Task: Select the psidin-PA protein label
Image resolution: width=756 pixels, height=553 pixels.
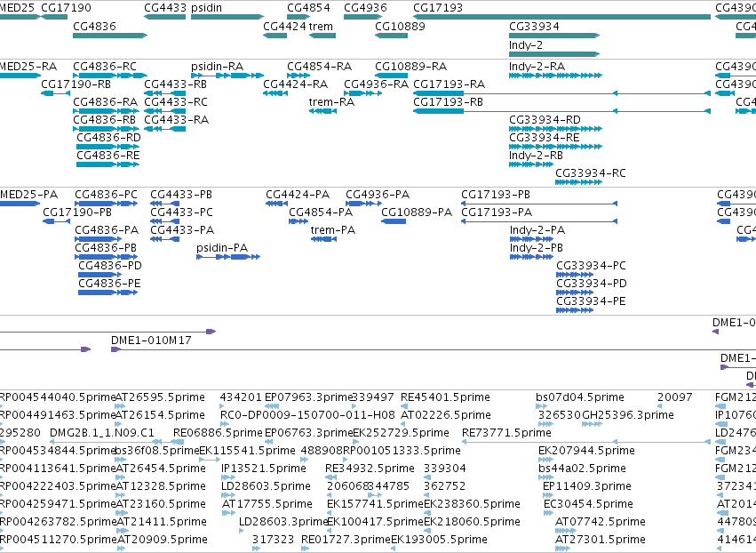Action: pos(222,248)
